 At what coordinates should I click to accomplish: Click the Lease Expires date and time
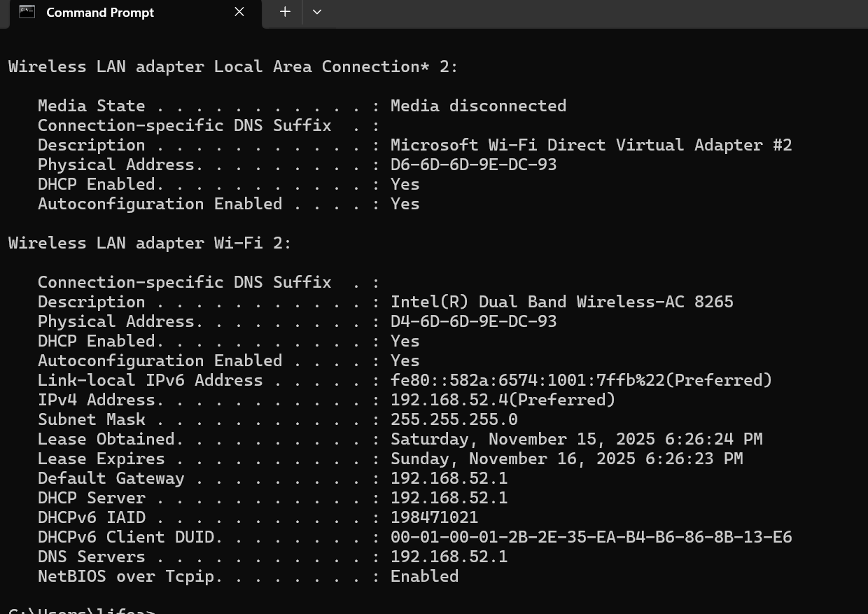(566, 459)
